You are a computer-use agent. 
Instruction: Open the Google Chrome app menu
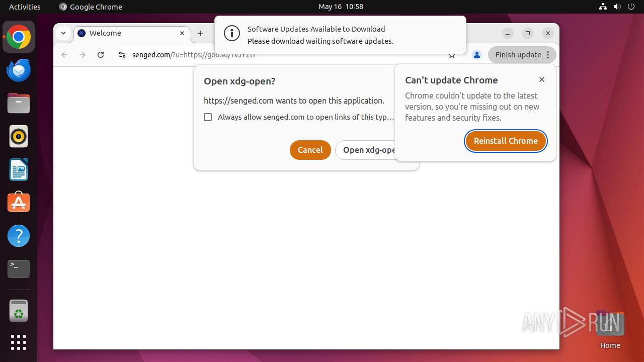(91, 7)
